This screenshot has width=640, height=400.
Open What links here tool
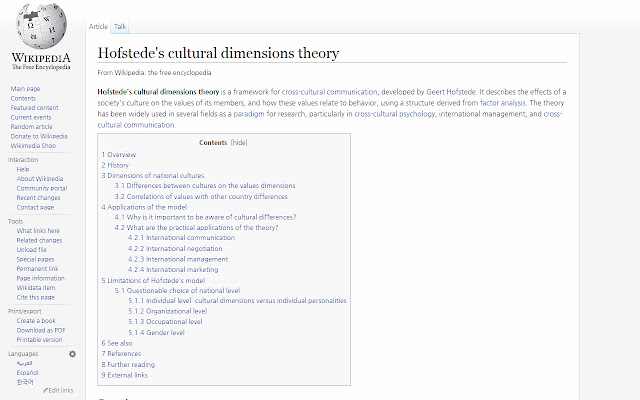coord(37,231)
